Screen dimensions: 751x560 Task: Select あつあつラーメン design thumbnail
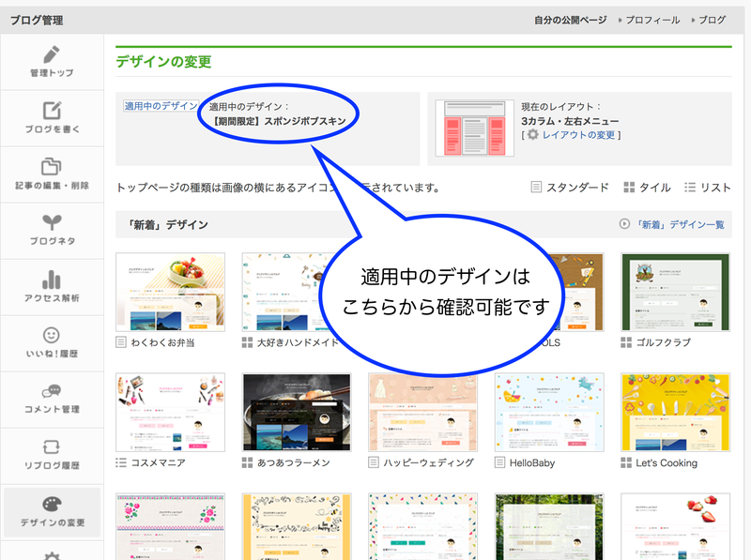click(297, 412)
